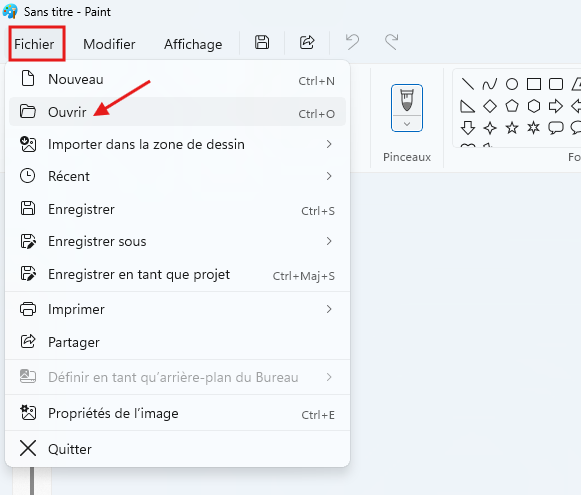Click the undo arrow icon
The height and width of the screenshot is (495, 581).
pyautogui.click(x=352, y=42)
